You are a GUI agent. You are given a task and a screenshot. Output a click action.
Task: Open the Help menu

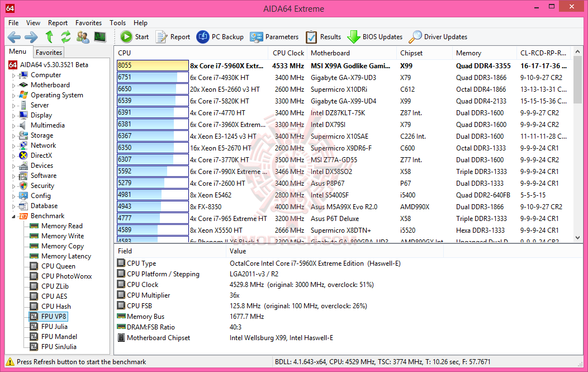click(x=141, y=23)
